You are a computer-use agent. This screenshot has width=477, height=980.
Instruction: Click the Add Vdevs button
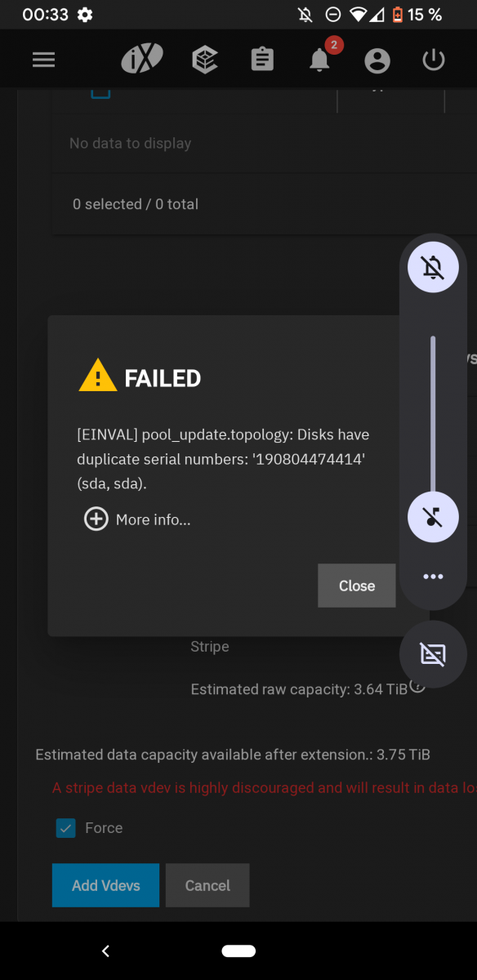point(105,885)
